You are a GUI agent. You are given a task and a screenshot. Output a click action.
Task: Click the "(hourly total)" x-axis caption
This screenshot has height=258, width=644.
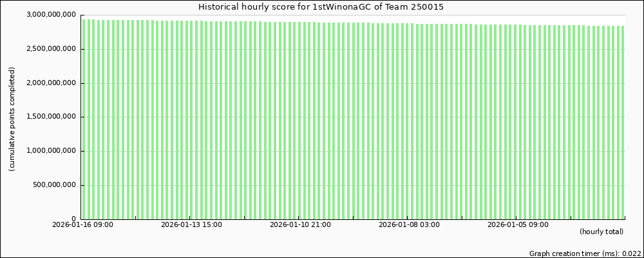point(601,232)
